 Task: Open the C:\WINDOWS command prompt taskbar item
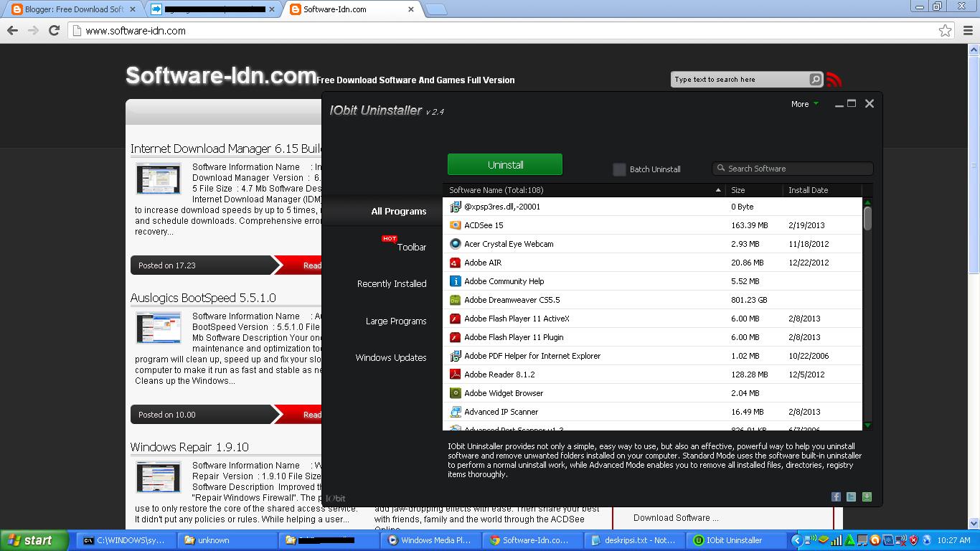[126, 540]
